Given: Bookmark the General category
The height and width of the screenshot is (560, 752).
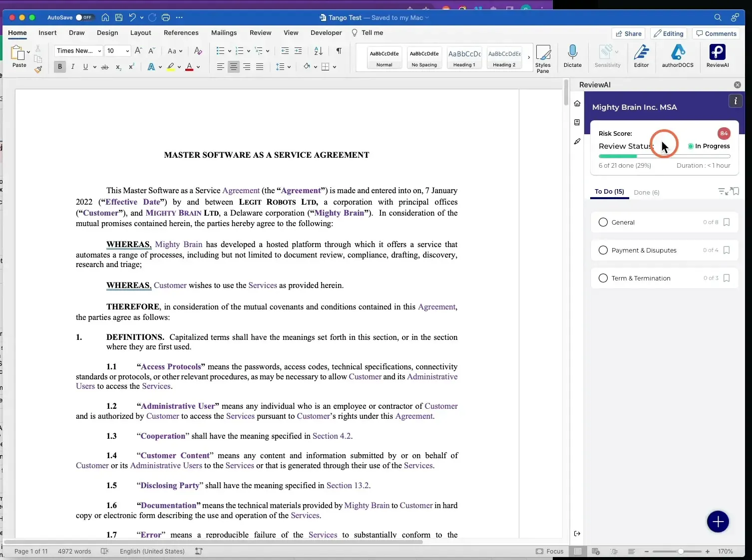Looking at the screenshot, I should tap(727, 222).
